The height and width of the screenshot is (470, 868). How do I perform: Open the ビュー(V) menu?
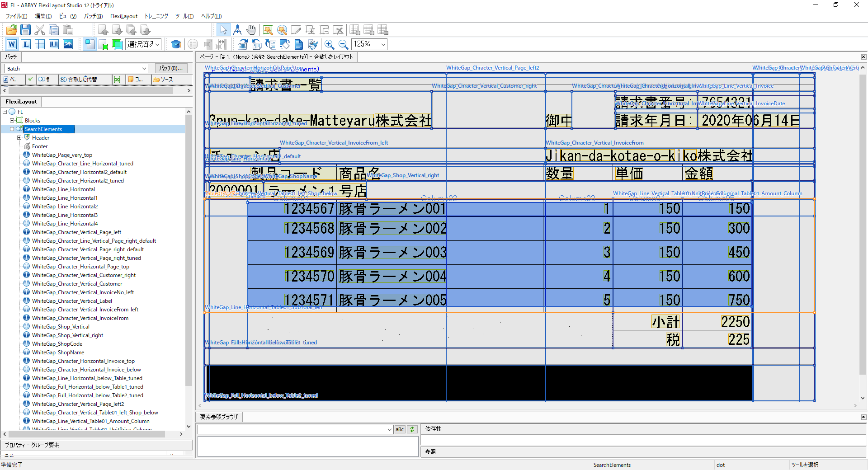coord(68,16)
